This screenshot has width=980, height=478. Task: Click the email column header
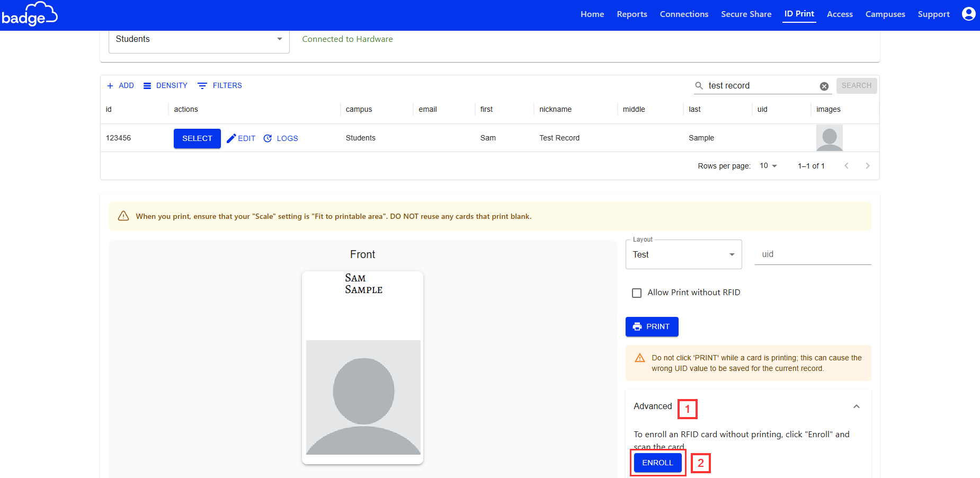point(427,110)
